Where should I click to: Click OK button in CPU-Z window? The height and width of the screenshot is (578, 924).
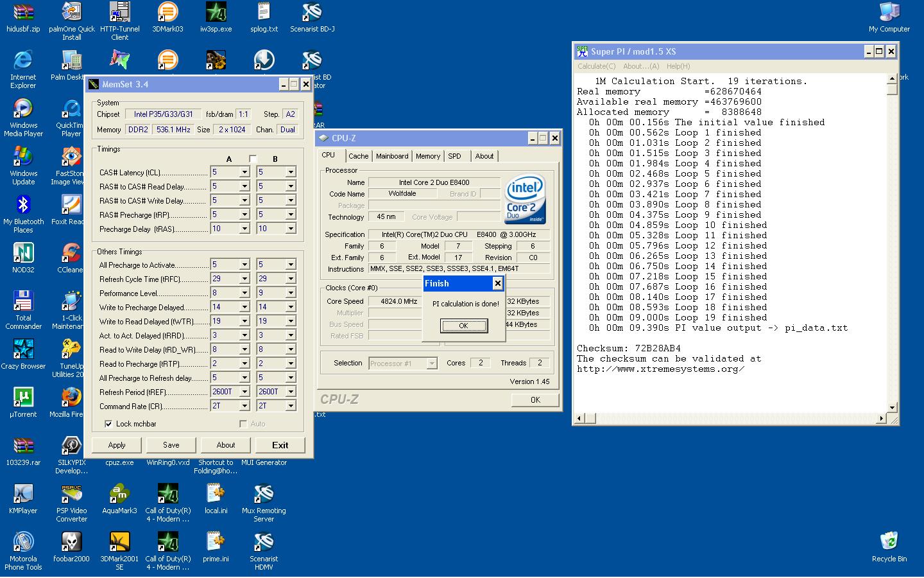click(535, 399)
